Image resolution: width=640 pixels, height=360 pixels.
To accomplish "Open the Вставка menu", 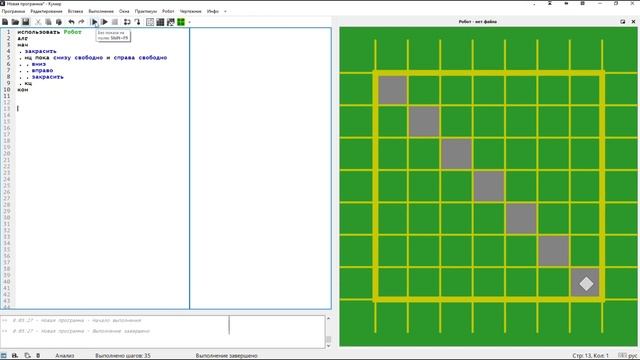I will pos(76,11).
